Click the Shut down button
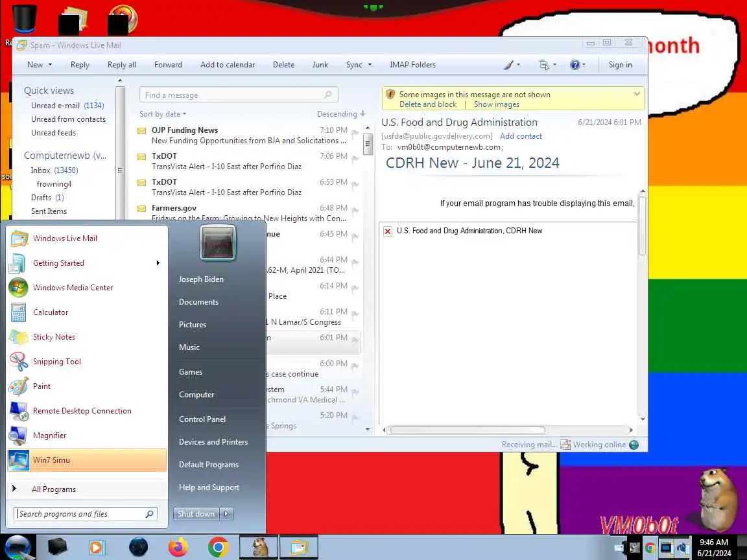This screenshot has width=747, height=560. [x=196, y=514]
